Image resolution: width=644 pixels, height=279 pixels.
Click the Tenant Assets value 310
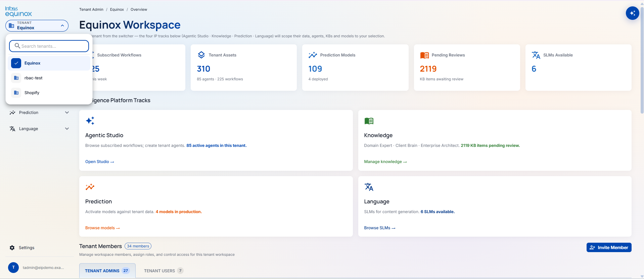click(x=203, y=69)
